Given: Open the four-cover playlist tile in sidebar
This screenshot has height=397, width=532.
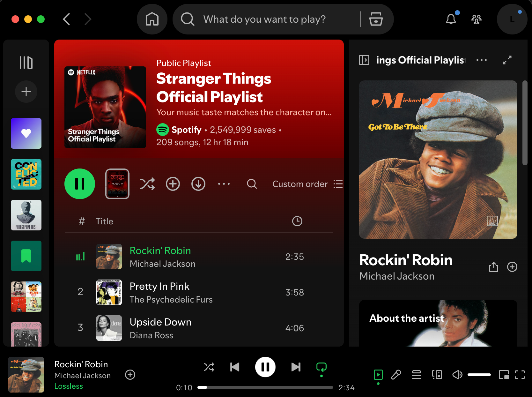Looking at the screenshot, I should 26,297.
